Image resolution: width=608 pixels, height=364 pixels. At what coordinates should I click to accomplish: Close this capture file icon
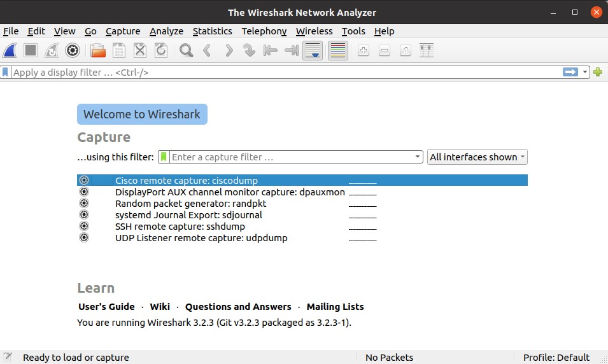tap(140, 50)
